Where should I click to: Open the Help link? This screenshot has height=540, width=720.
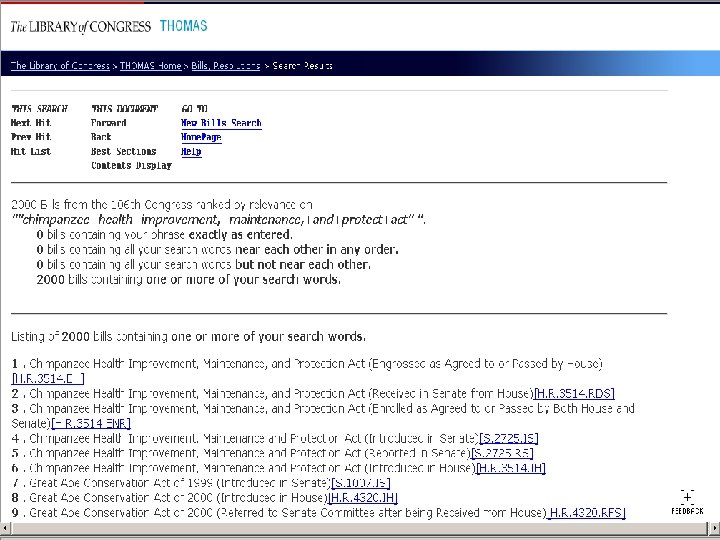click(191, 152)
